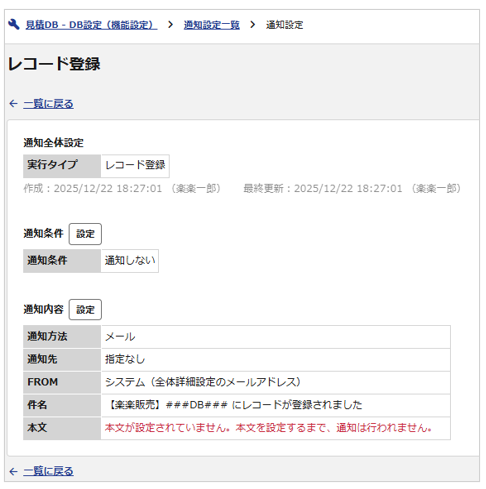The height and width of the screenshot is (489, 486).
Task: Select the 本文 label cell
Action: click(x=62, y=428)
